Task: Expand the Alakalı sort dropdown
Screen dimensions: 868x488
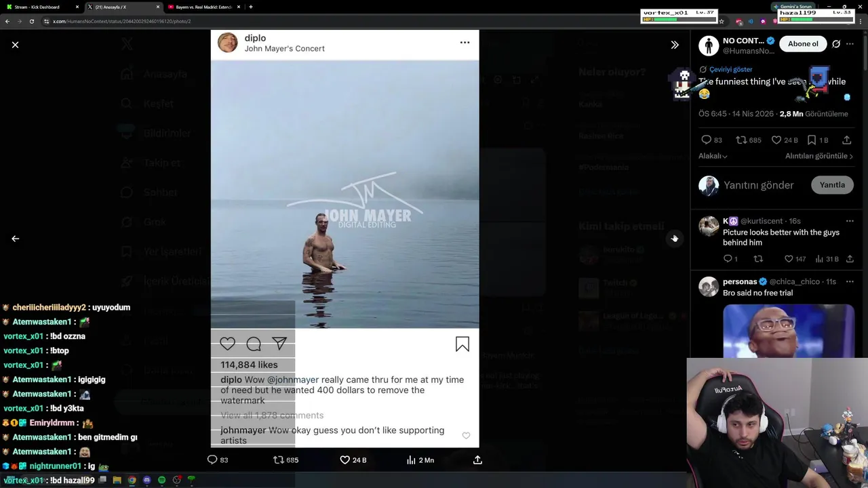Action: (x=713, y=156)
